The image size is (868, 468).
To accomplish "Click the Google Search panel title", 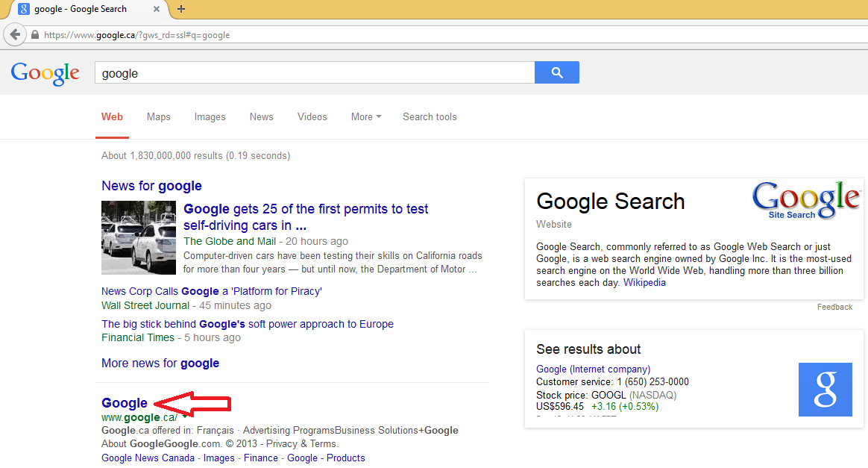I will [611, 202].
